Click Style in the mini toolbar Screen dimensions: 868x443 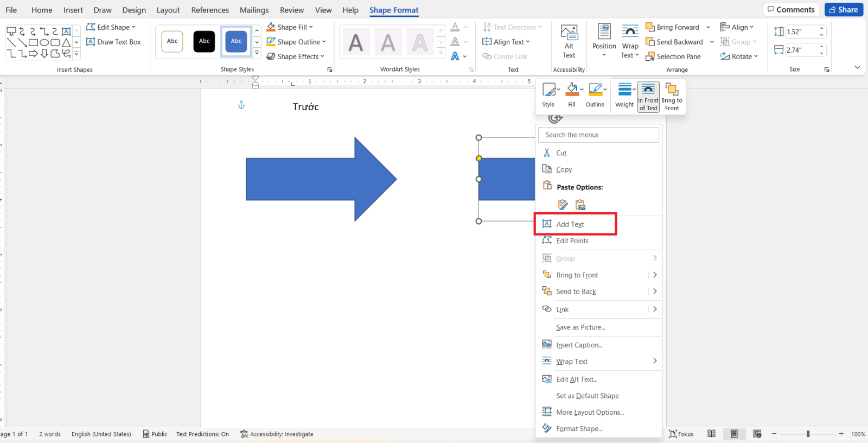pyautogui.click(x=548, y=95)
